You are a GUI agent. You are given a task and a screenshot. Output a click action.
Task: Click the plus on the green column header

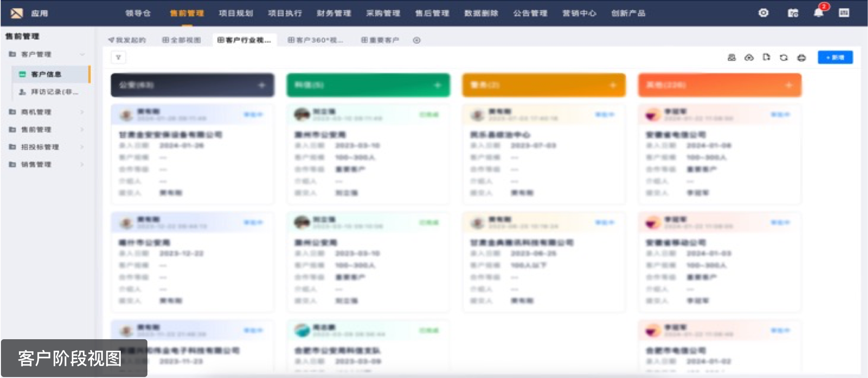(x=437, y=85)
